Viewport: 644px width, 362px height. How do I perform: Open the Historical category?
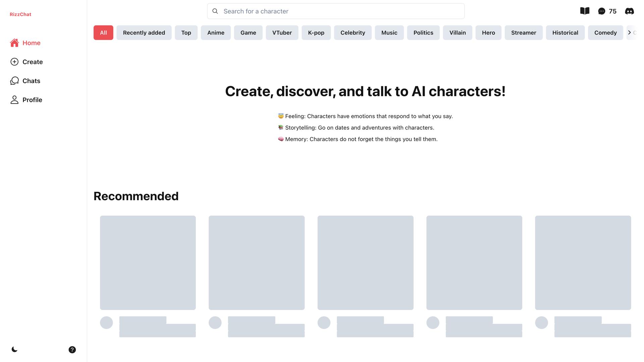(x=565, y=33)
